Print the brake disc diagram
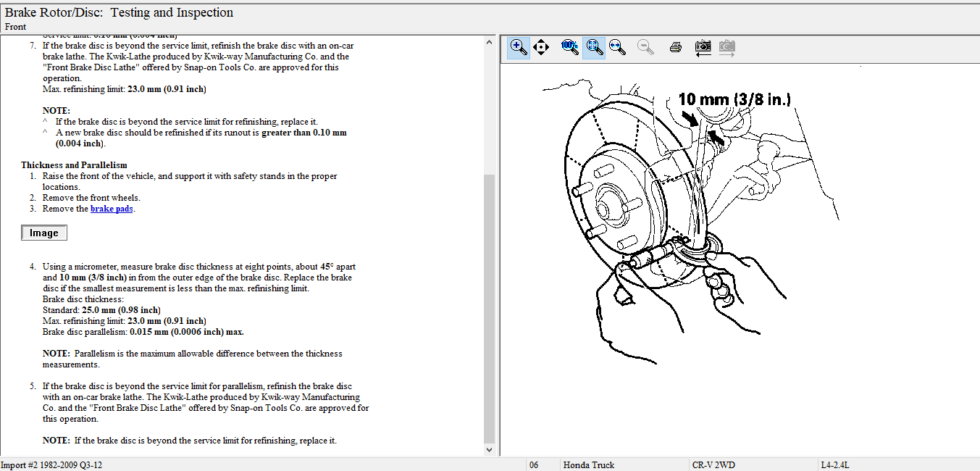Image resolution: width=980 pixels, height=471 pixels. (676, 48)
